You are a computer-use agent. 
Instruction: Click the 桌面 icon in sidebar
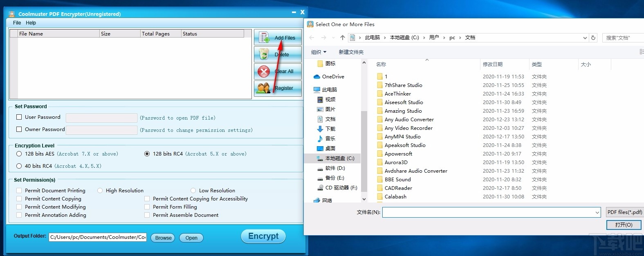[320, 149]
